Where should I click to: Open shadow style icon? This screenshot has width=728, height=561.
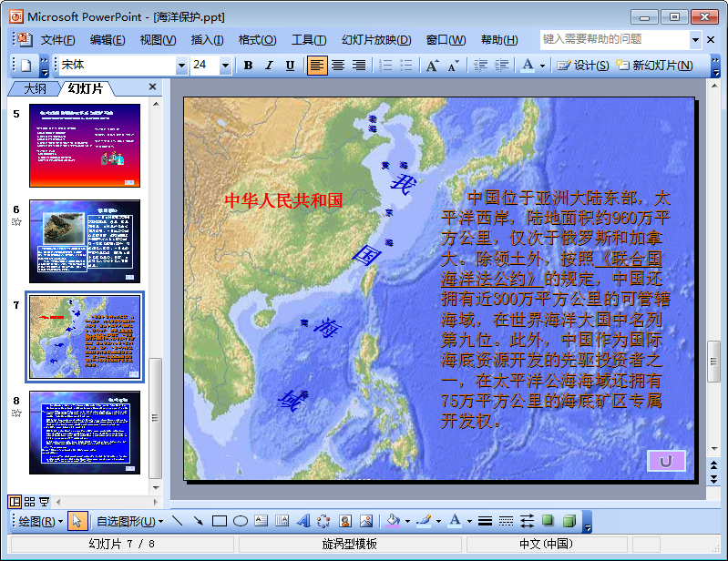(549, 522)
